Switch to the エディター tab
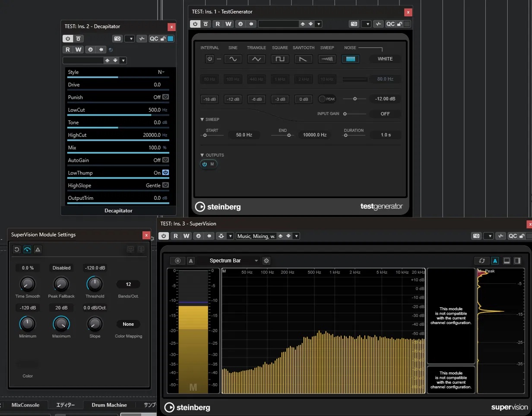532x416 pixels. click(x=65, y=405)
